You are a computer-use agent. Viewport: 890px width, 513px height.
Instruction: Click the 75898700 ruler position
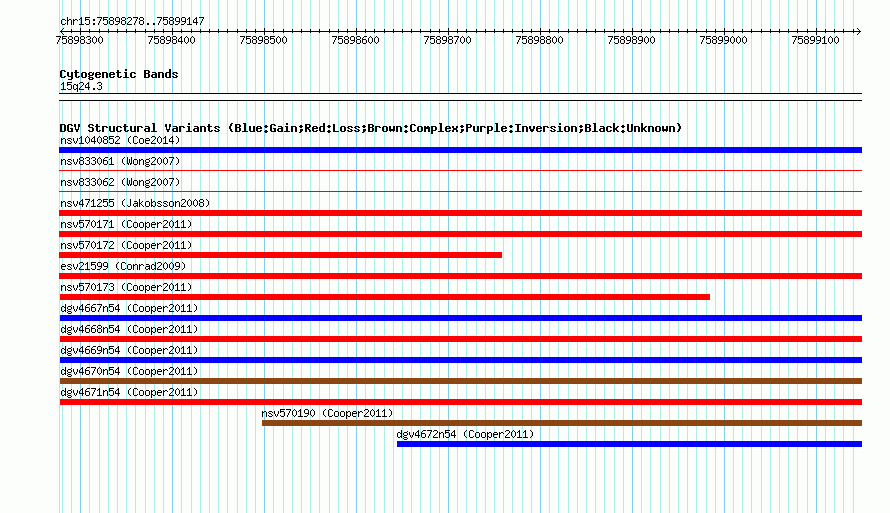click(x=447, y=40)
